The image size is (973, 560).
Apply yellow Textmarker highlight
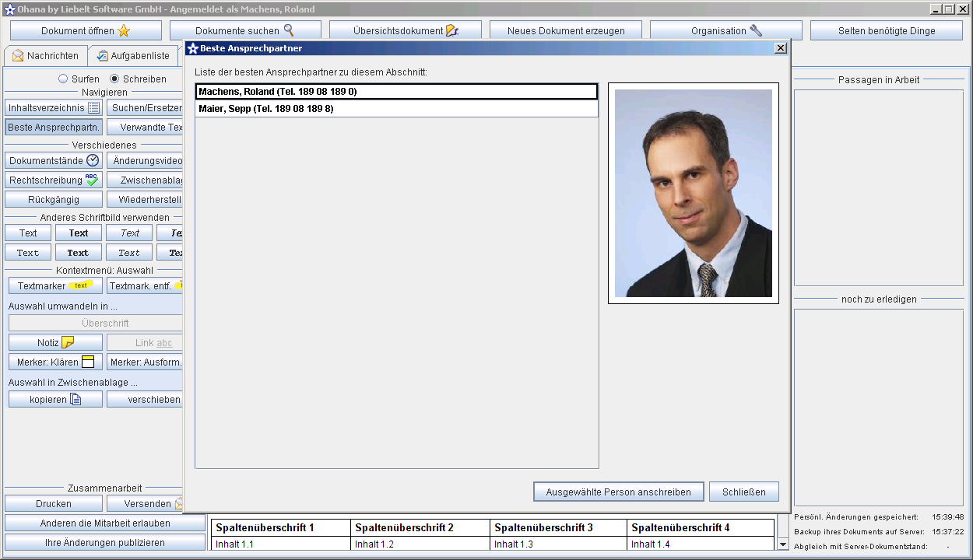point(55,285)
